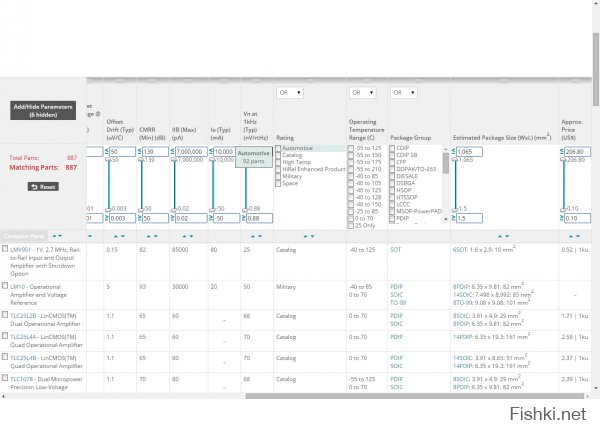
Task: Check the Automotive rating checkbox
Action: point(279,148)
